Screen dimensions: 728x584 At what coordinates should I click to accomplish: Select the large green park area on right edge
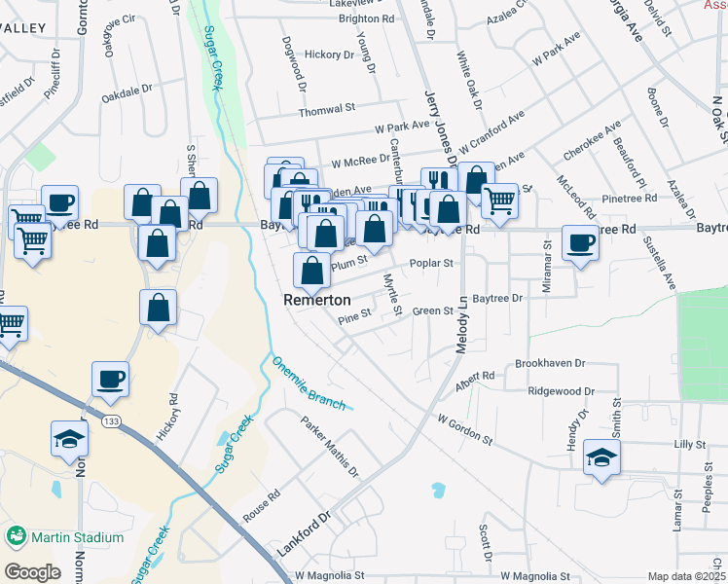click(703, 344)
